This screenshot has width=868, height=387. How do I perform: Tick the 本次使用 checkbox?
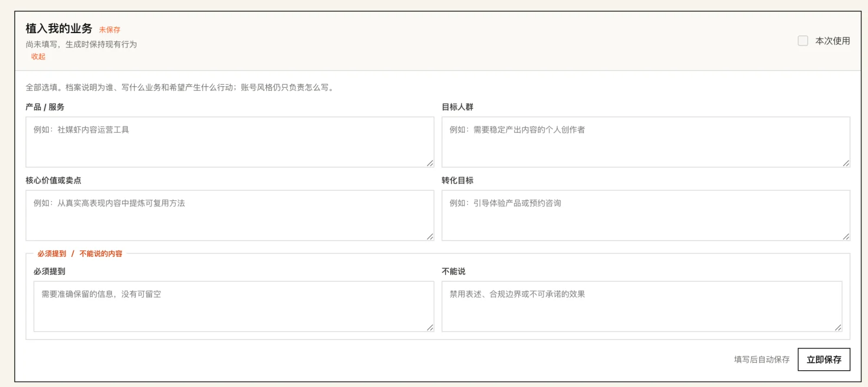(803, 41)
